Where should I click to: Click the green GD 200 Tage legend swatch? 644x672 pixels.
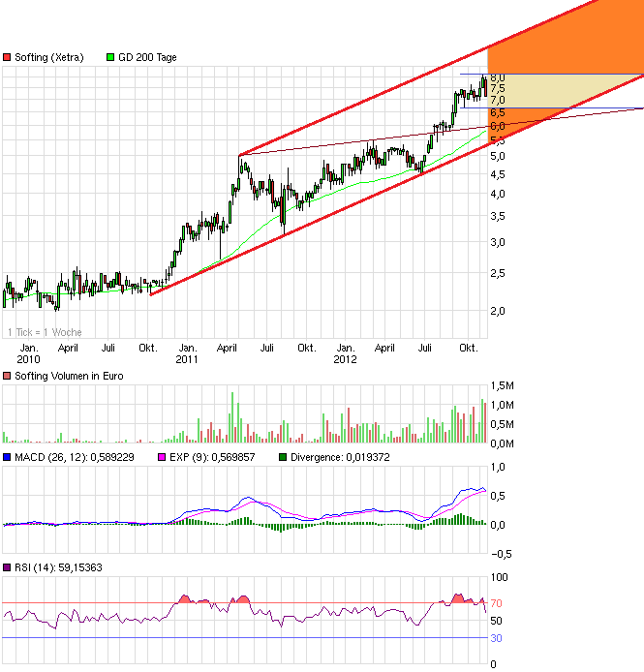point(110,57)
